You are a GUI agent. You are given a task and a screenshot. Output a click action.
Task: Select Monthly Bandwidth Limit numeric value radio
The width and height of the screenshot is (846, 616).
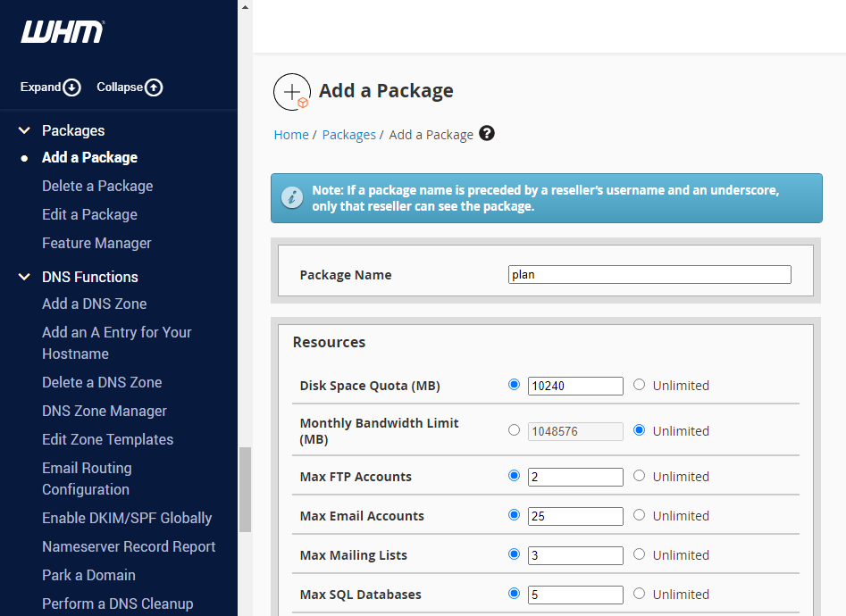click(515, 430)
